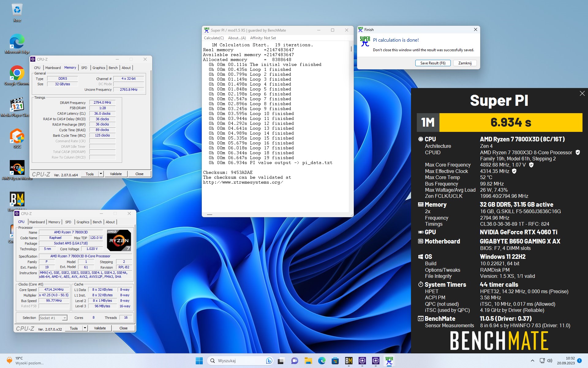This screenshot has width=588, height=368.
Task: Switch to BenchMate taskbar icon
Action: tap(349, 361)
